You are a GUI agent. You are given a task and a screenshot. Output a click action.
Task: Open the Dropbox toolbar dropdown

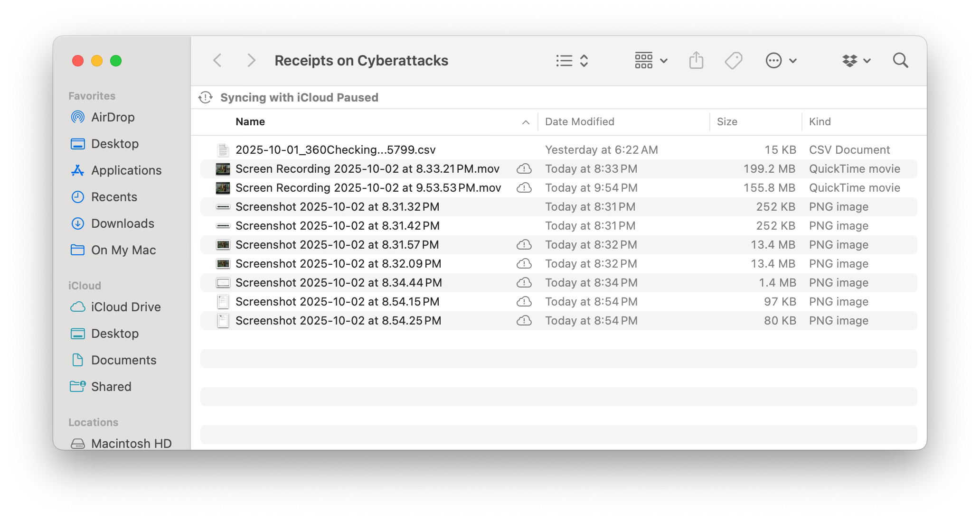[856, 61]
